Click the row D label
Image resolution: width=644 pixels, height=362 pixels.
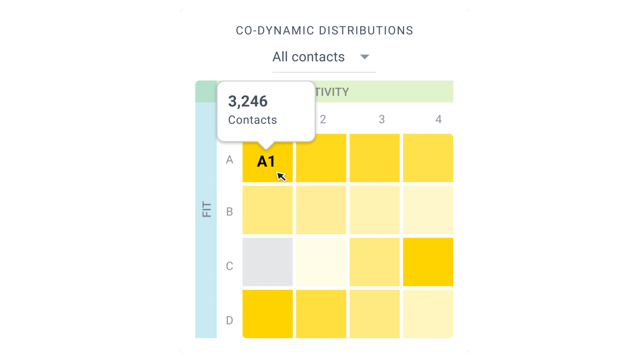tap(229, 320)
